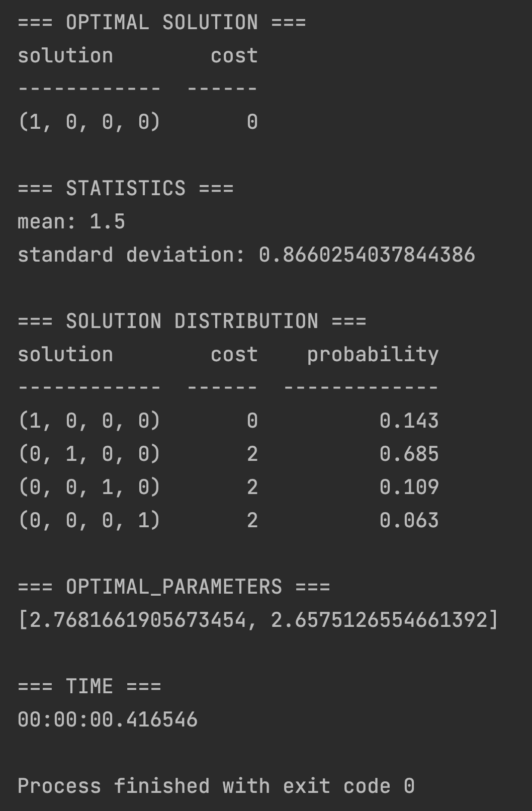The image size is (532, 811).
Task: Click the parameter value 2.6575126554661392
Action: (379, 620)
